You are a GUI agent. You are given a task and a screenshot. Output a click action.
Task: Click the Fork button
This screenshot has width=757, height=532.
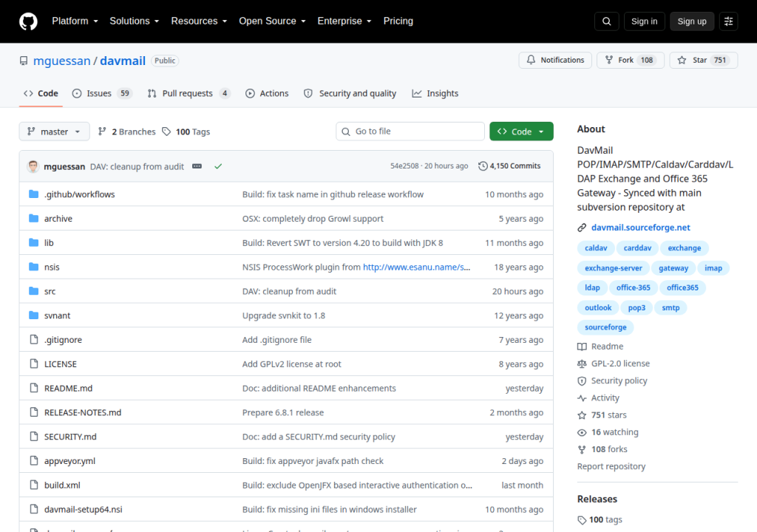(631, 60)
